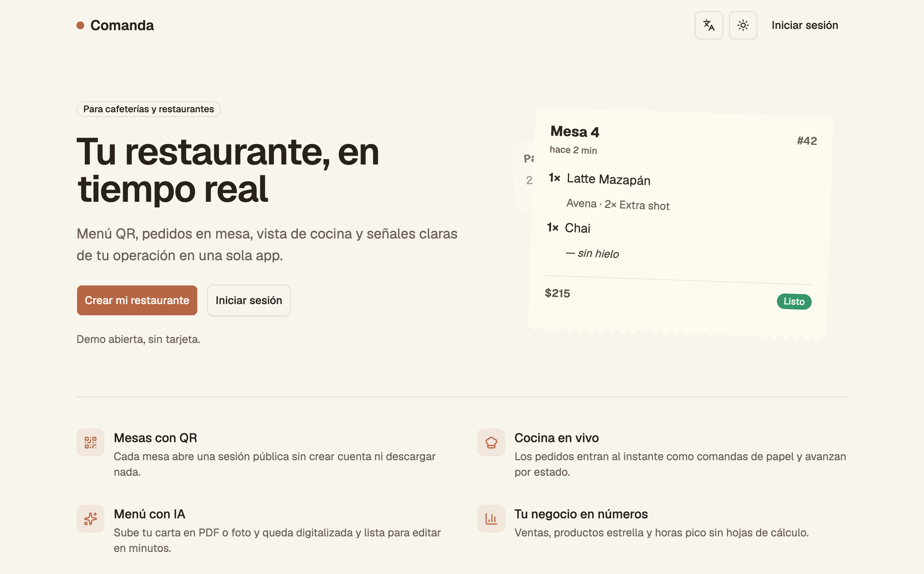The width and height of the screenshot is (924, 574).
Task: Click the bar chart icon for Tu negocio en números
Action: [x=491, y=519]
